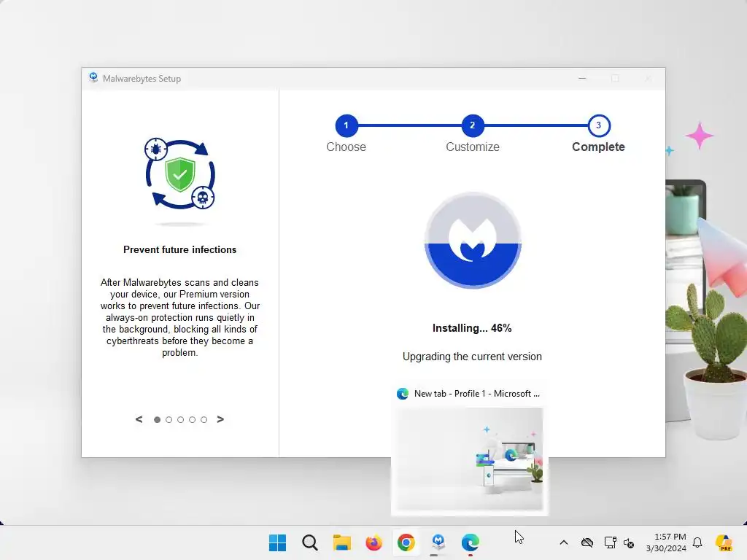
Task: Click the shield protection cycle illustration
Action: (180, 174)
